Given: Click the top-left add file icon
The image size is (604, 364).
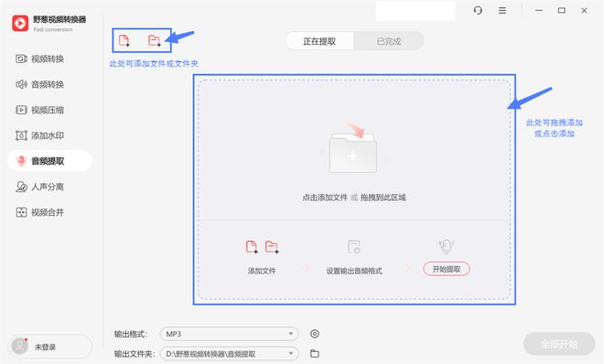Looking at the screenshot, I should click(x=124, y=40).
